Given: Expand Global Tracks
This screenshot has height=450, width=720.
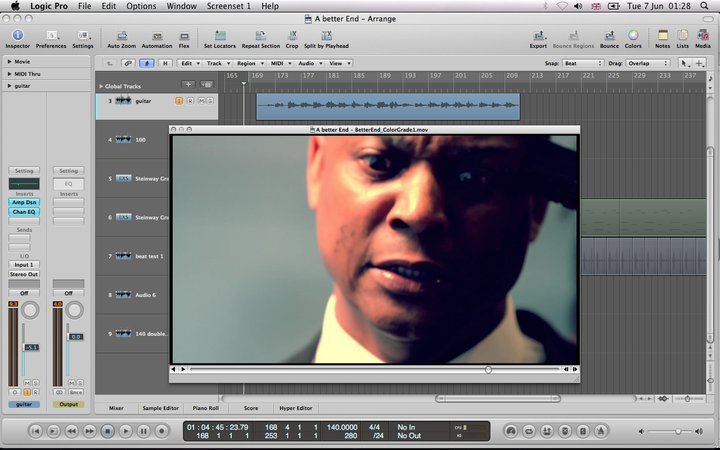Looking at the screenshot, I should coord(101,86).
